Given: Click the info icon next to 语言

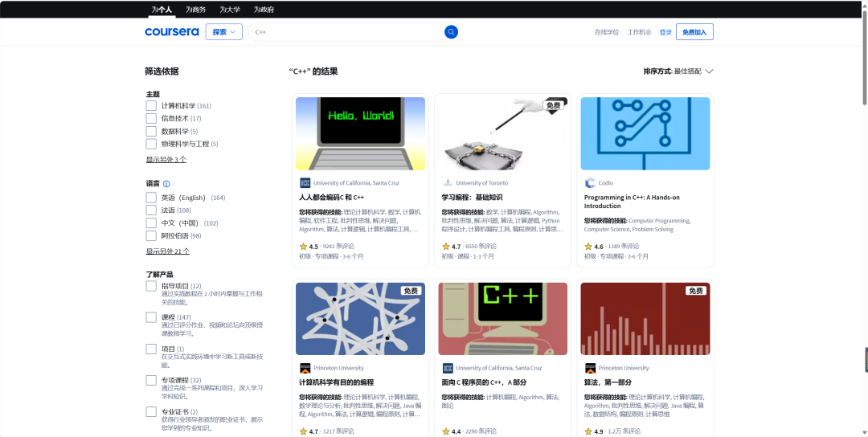Looking at the screenshot, I should [x=166, y=184].
